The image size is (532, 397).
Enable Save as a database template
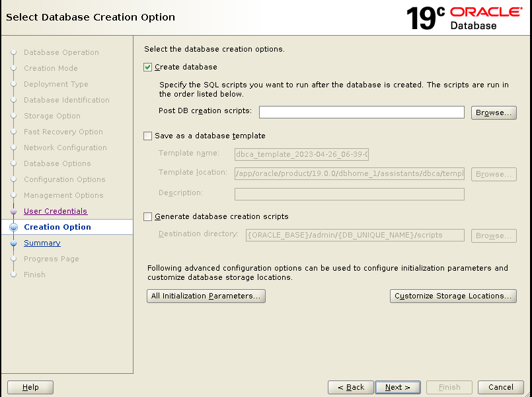point(147,136)
